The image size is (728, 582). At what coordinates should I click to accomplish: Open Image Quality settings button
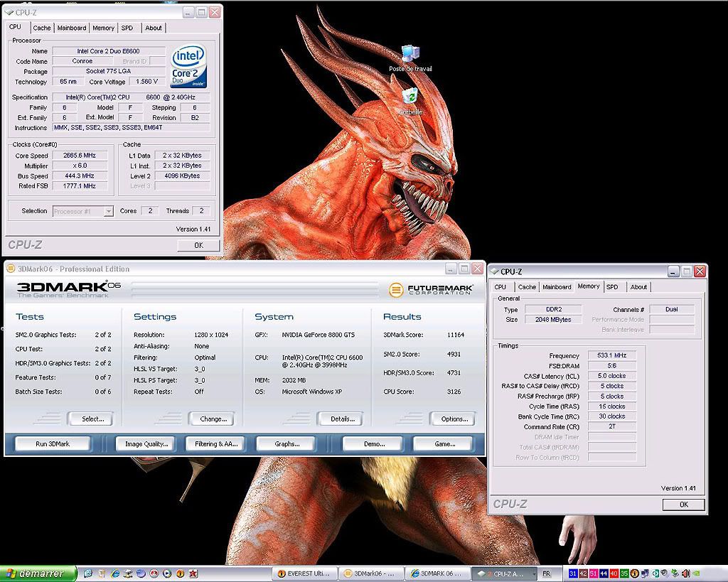coord(146,443)
